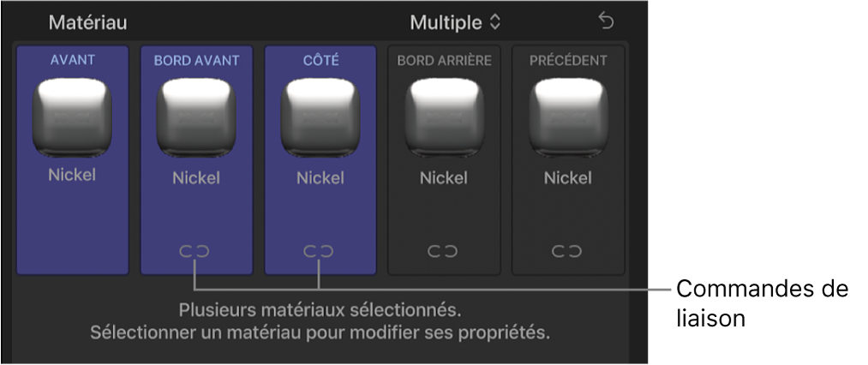Toggle link icon under Bord avant
Screen dimensions: 868x365
(x=196, y=251)
